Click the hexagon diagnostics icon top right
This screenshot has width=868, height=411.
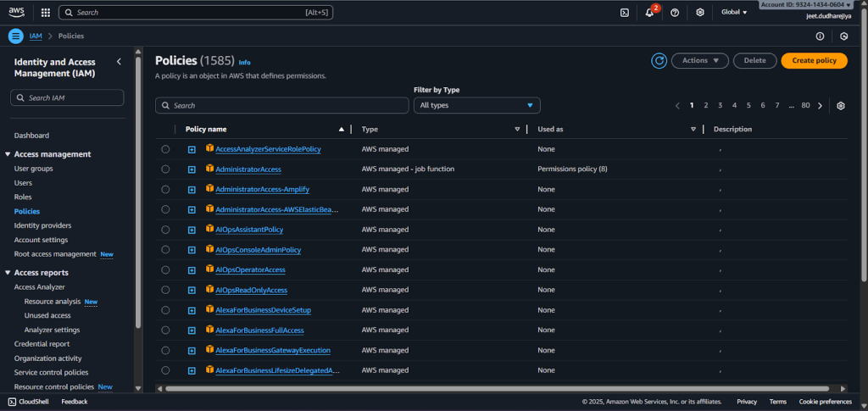tap(843, 36)
